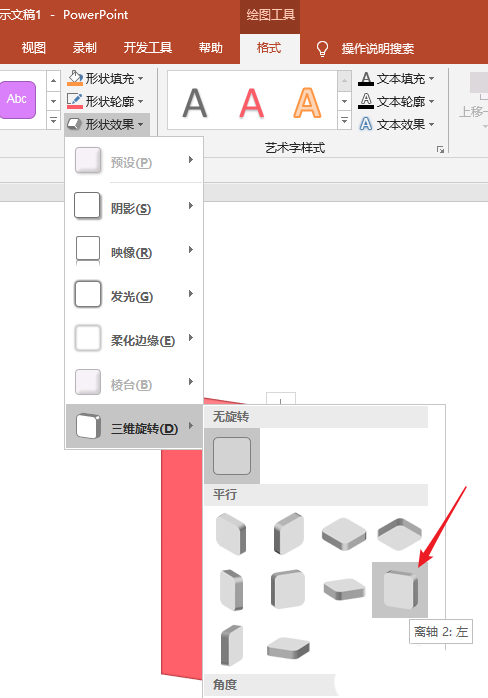This screenshot has width=488, height=698.
Task: Choose fourth inverted diamond preset in 平行 row one
Action: tap(399, 533)
